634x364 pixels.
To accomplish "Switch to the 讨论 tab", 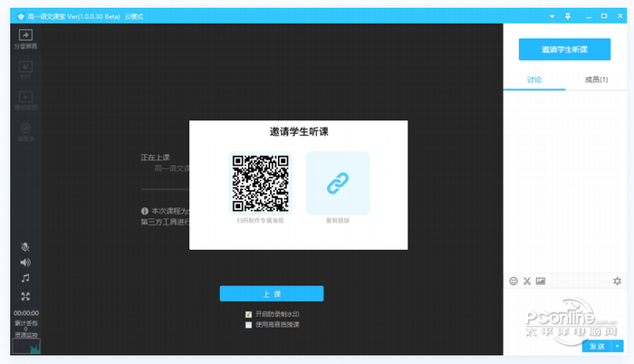I will [534, 80].
